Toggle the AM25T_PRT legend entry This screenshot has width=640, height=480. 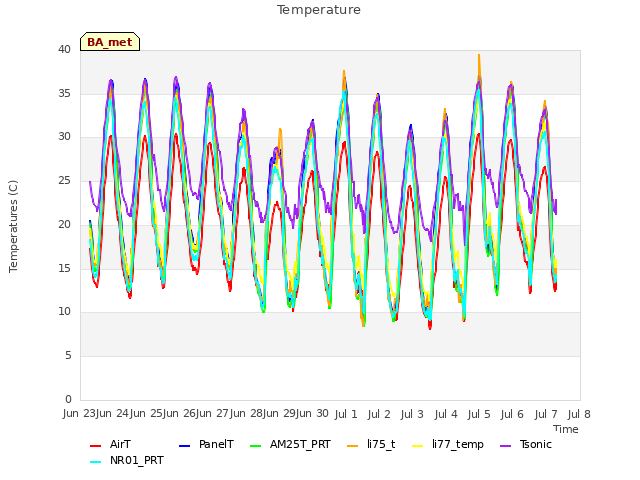tap(290, 444)
